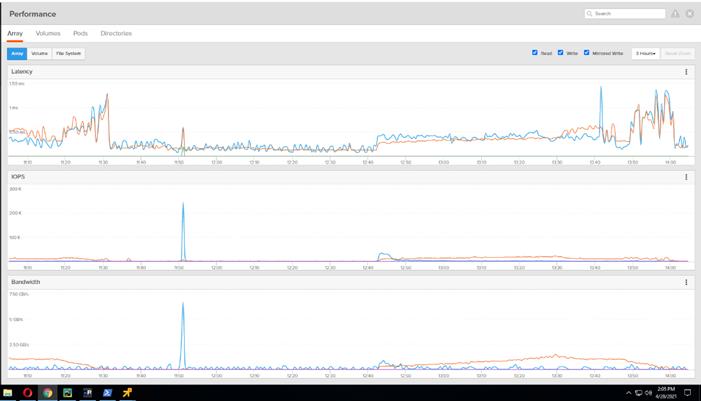
Task: Click the Reset Zoom button
Action: tap(678, 54)
